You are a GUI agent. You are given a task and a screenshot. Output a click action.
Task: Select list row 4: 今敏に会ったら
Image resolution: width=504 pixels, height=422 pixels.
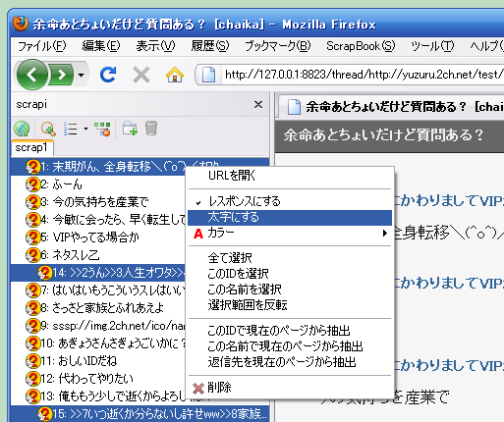click(x=98, y=220)
